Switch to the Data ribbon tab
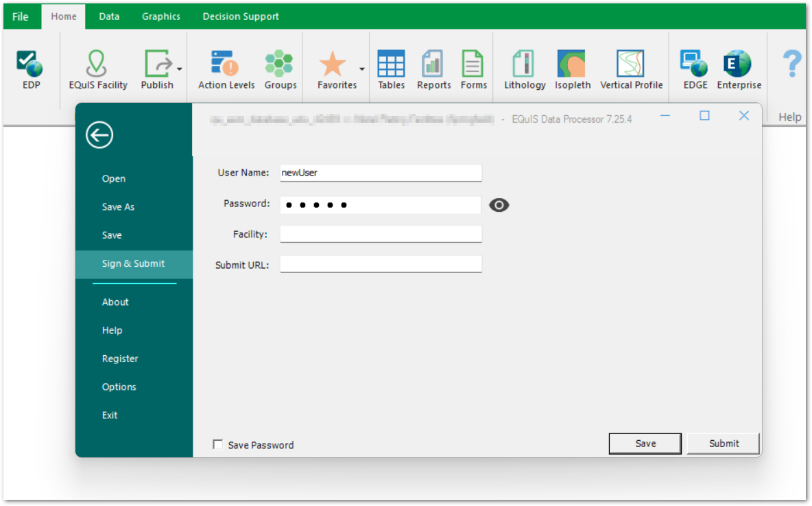 [108, 16]
